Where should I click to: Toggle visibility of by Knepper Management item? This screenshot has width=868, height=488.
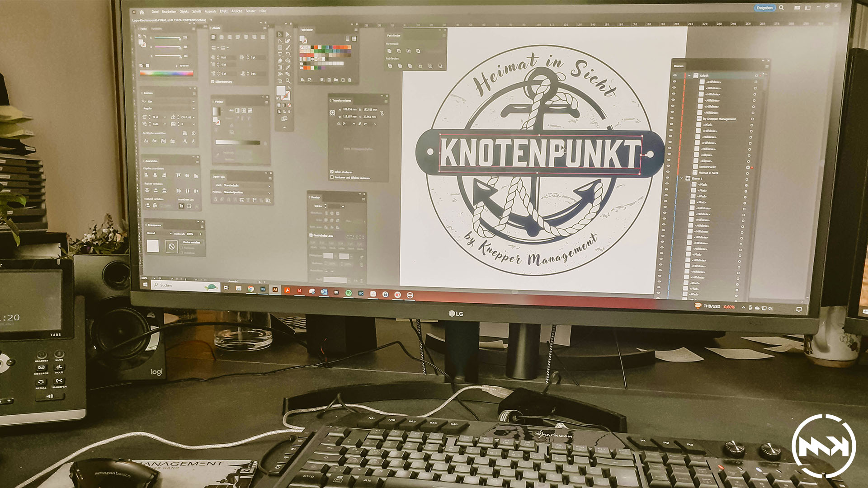pyautogui.click(x=672, y=118)
